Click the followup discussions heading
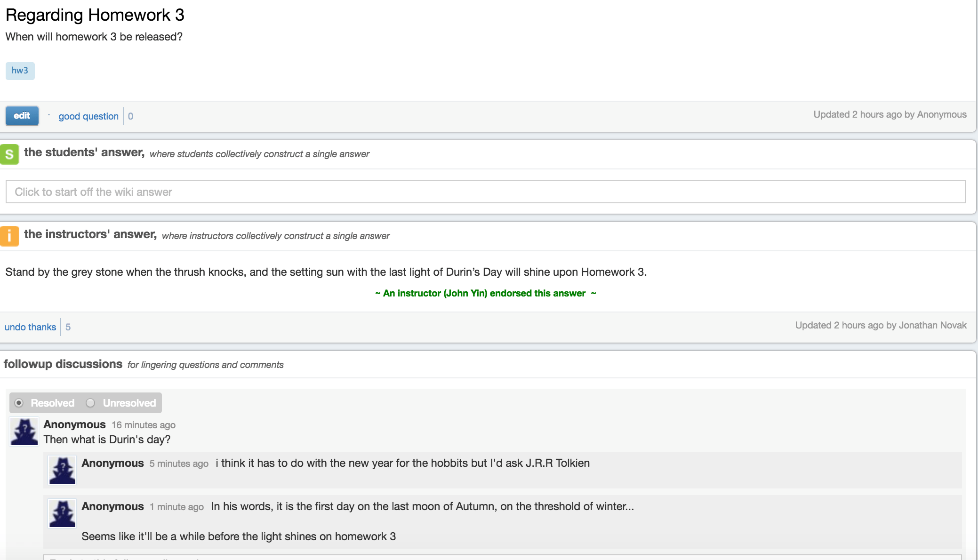The image size is (978, 560). [x=63, y=364]
